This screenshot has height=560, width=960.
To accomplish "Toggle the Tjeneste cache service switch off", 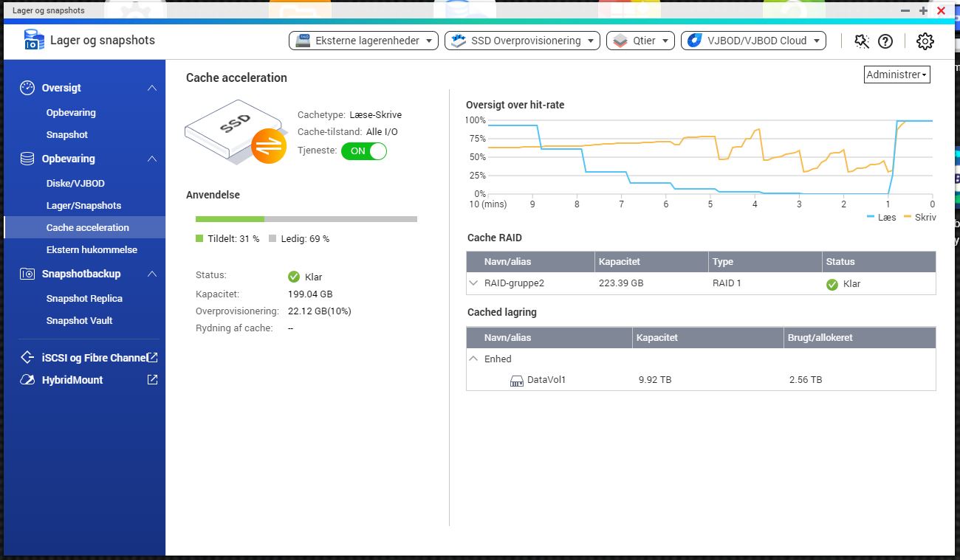I will pos(364,151).
